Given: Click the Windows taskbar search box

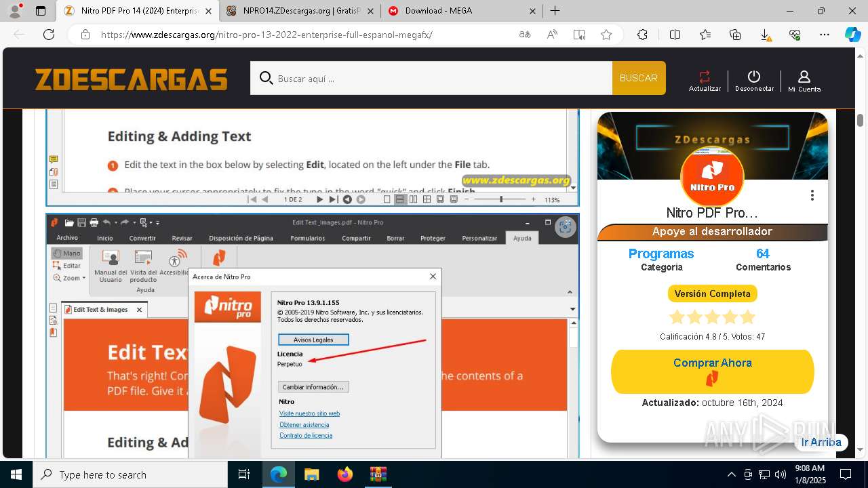Looking at the screenshot, I should click(x=130, y=474).
